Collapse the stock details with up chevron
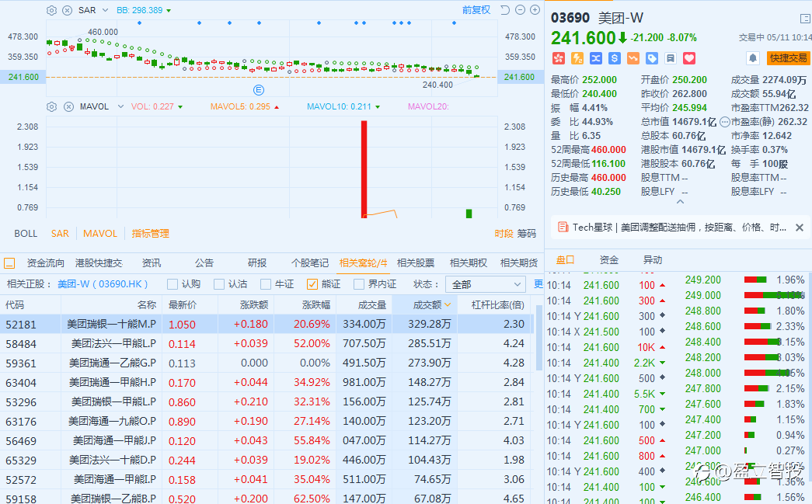Screen dimensions: 812x504 (x=681, y=202)
